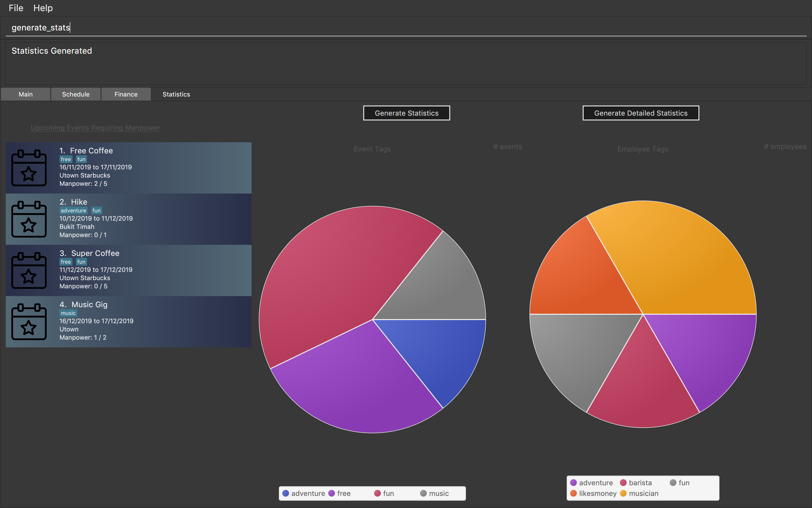Click 'Bukit Timah' venue text
This screenshot has height=508, width=812.
[77, 227]
